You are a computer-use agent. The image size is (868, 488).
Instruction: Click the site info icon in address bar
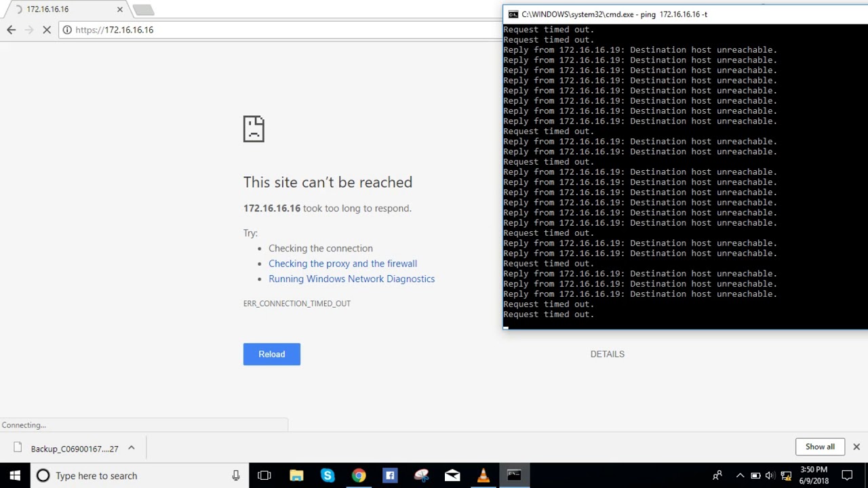pyautogui.click(x=67, y=30)
